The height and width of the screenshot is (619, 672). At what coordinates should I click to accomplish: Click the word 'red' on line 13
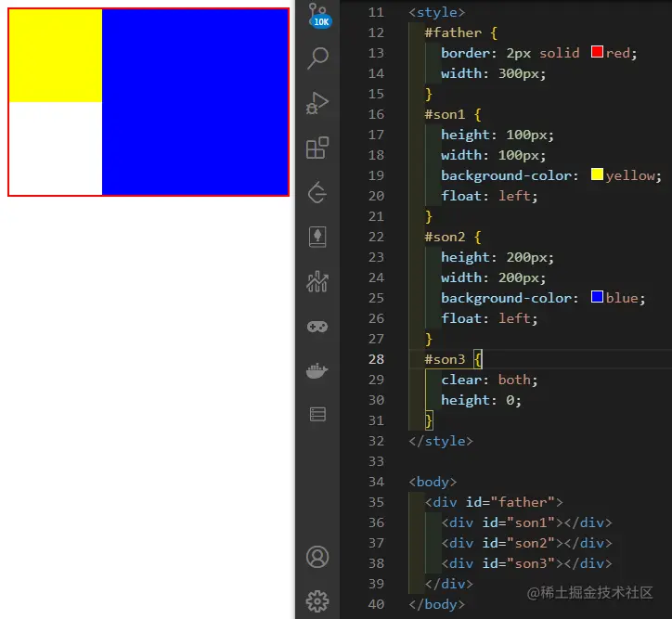(617, 53)
